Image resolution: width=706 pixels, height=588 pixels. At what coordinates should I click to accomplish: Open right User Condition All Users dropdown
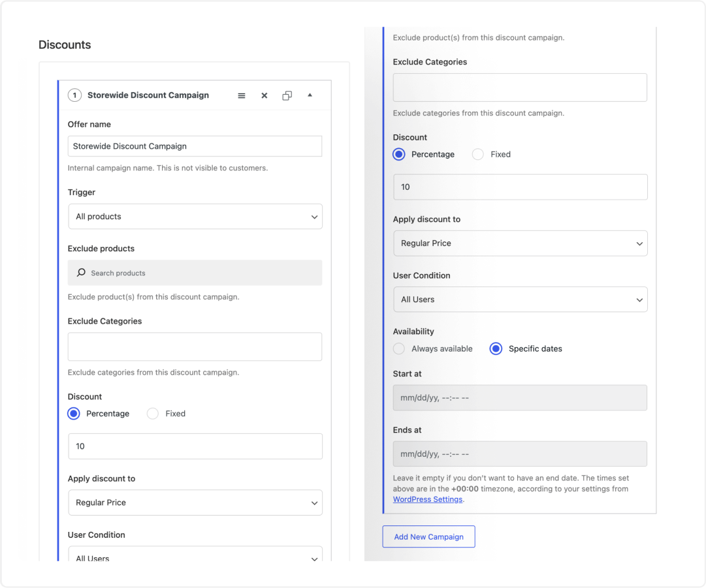pos(520,300)
